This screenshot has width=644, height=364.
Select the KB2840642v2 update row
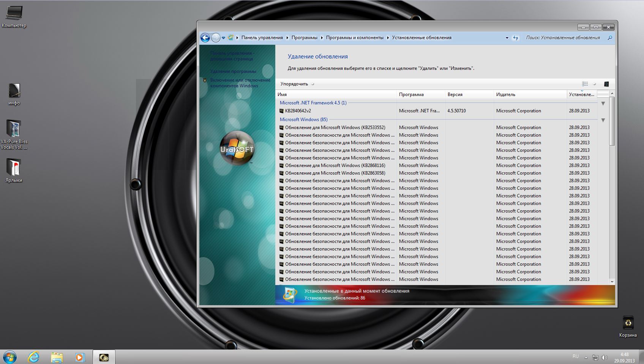point(437,111)
